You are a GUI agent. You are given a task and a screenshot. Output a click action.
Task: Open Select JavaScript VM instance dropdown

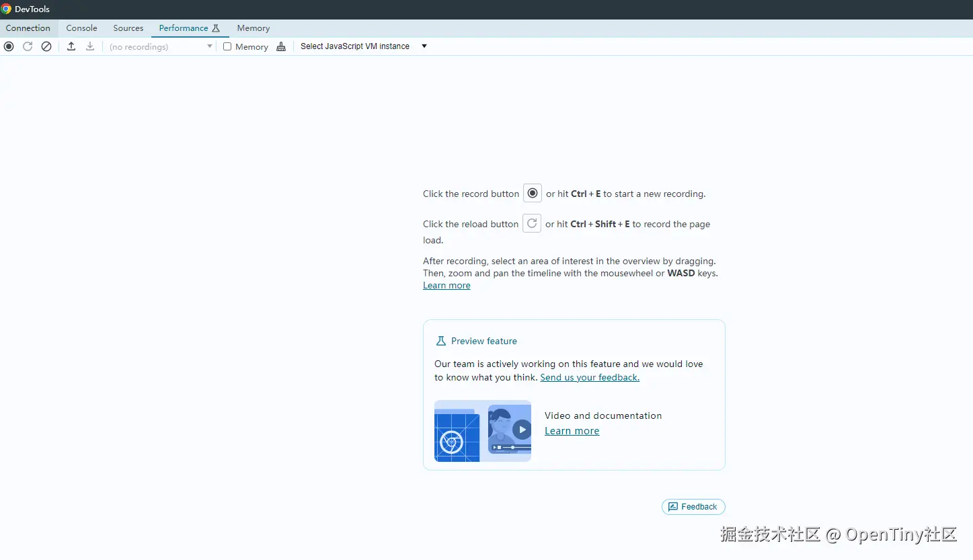(364, 46)
